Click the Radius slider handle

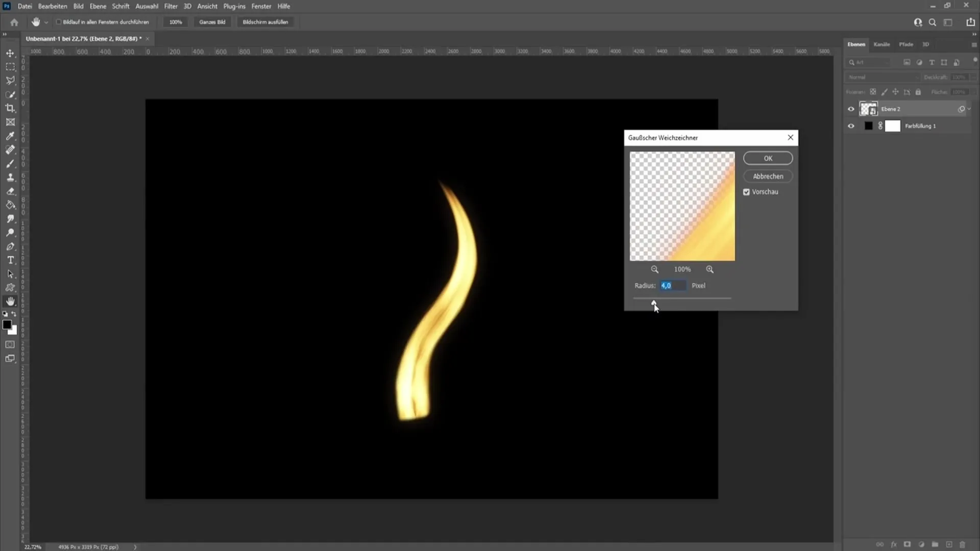pos(654,303)
